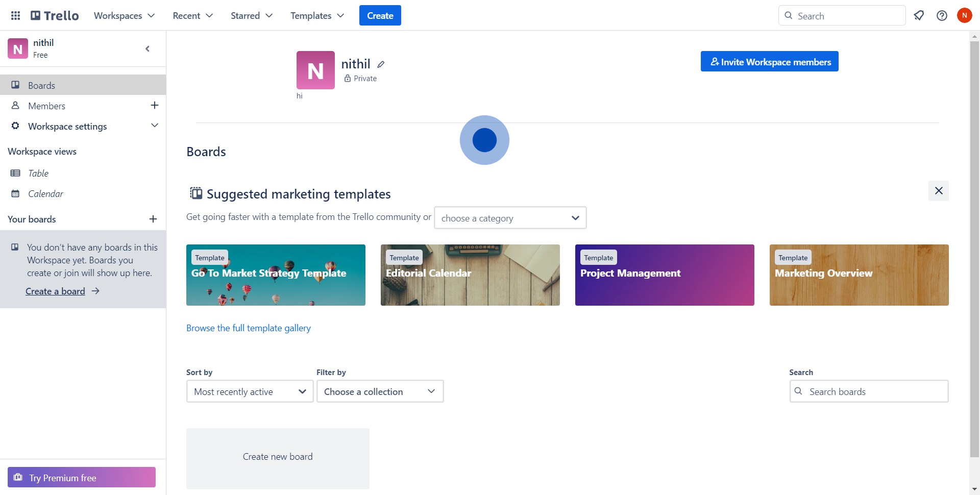Edit workspace name with pencil icon

[381, 64]
